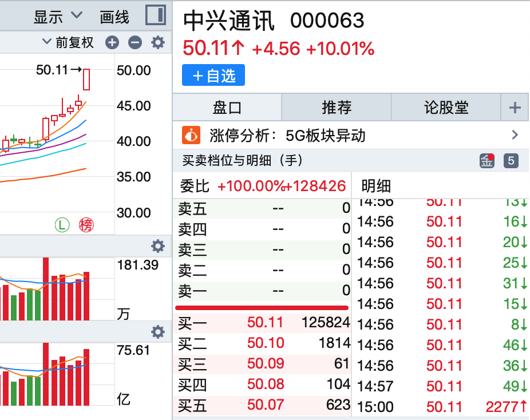Zoom out the K-line chart with minus icon
Screen dimensions: 530x420
pos(135,42)
